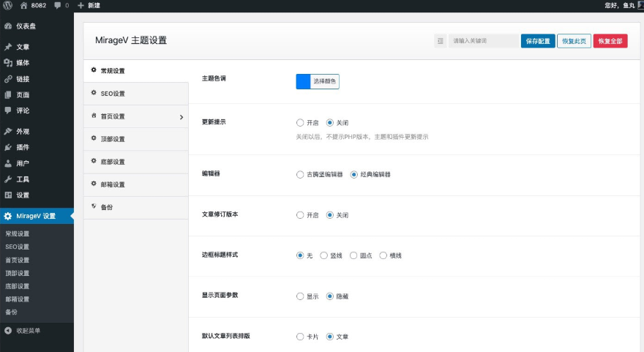Screen dimensions: 644x352
Task: Click the 恢复此页 button
Action: tap(574, 41)
